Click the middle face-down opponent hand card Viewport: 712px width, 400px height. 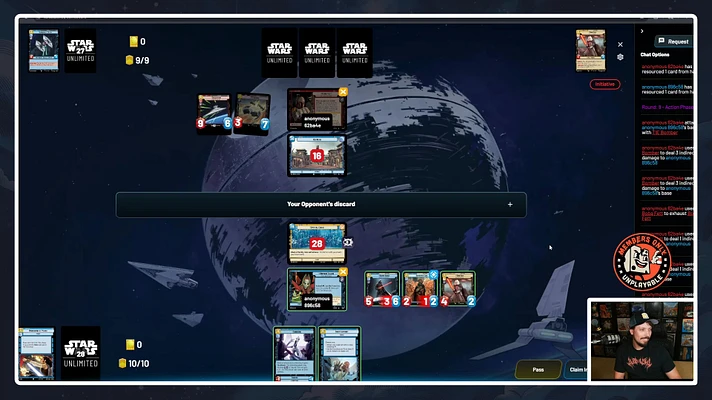pyautogui.click(x=317, y=53)
